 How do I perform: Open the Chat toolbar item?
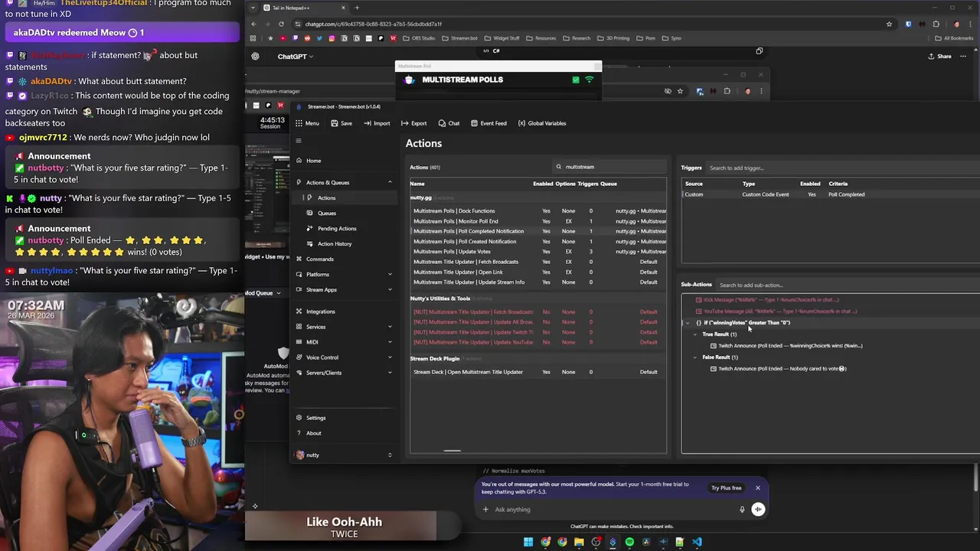[x=449, y=123]
